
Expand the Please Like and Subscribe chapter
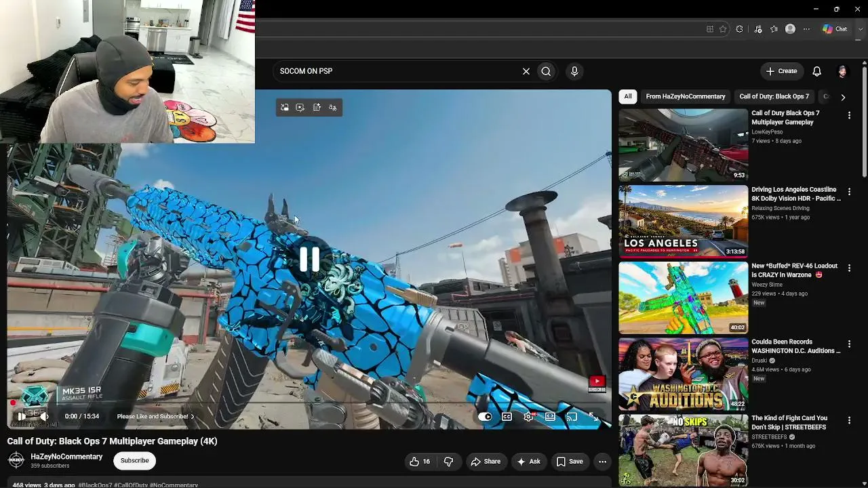[155, 416]
